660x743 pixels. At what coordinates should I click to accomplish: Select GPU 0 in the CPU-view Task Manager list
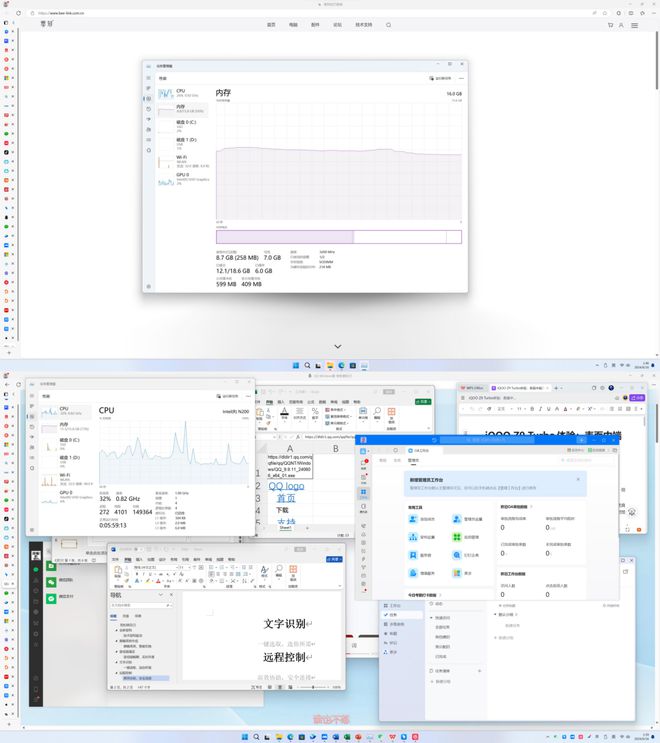click(x=65, y=496)
